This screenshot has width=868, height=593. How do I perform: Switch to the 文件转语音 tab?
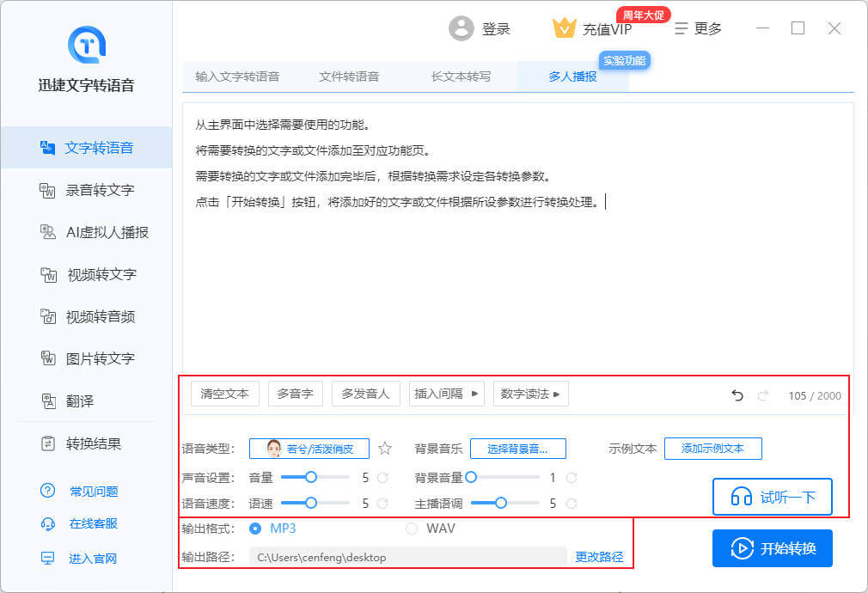(x=349, y=76)
